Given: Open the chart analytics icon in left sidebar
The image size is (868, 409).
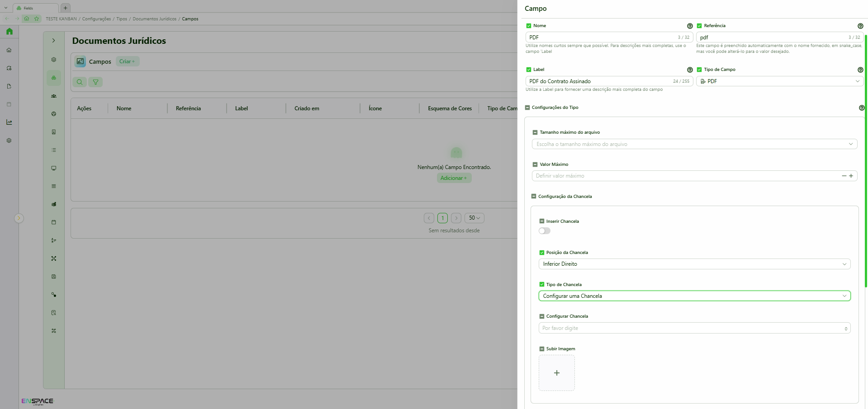Looking at the screenshot, I should tap(9, 122).
